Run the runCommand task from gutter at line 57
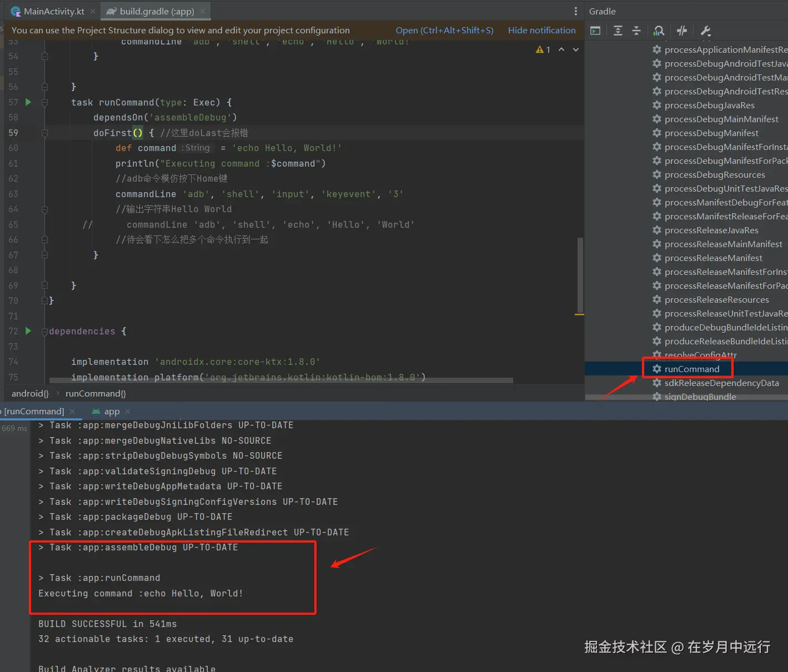The width and height of the screenshot is (788, 672). (x=28, y=102)
